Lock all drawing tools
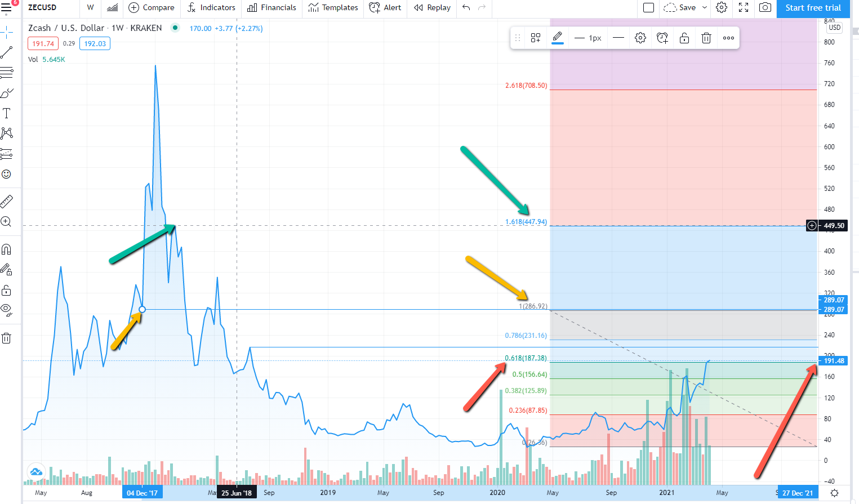This screenshot has height=504, width=859. point(7,290)
